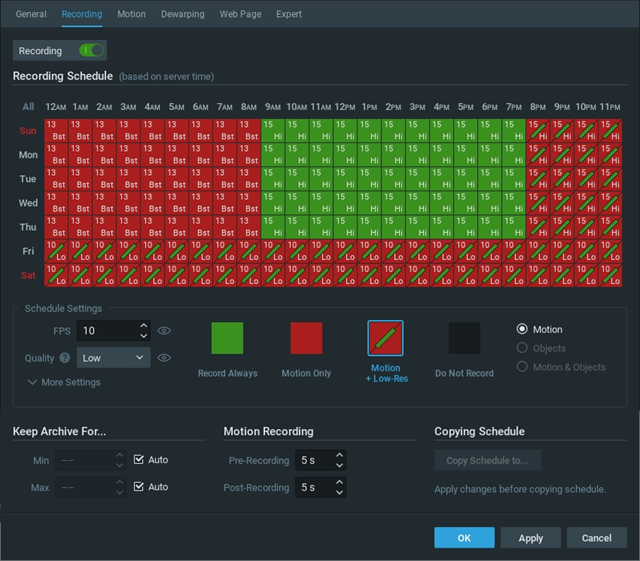The image size is (640, 561).
Task: Select the Motion radio button
Action: click(x=523, y=329)
